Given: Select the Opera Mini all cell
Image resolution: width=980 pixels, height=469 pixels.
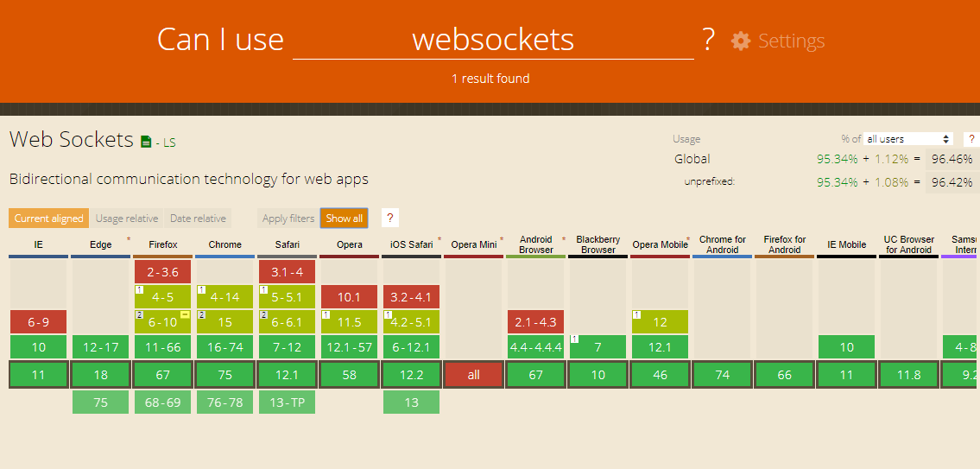Looking at the screenshot, I should click(x=474, y=375).
